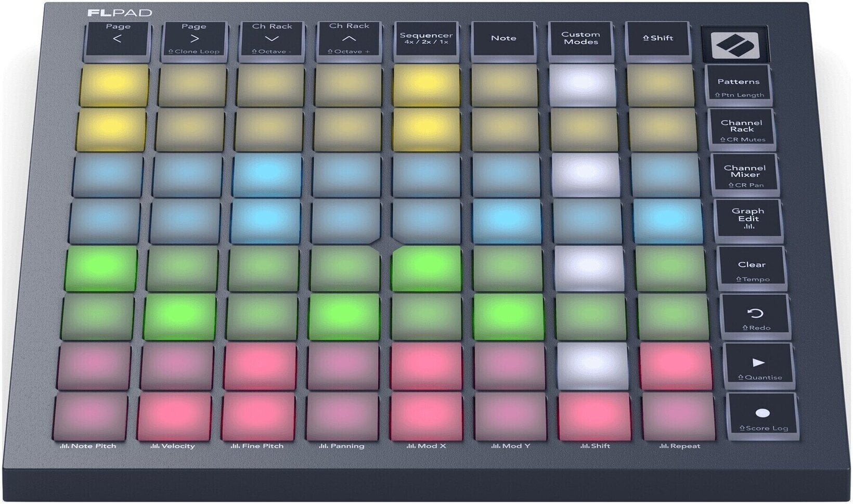
Task: Tap the white pad in the upper pink row
Action: 593,367
